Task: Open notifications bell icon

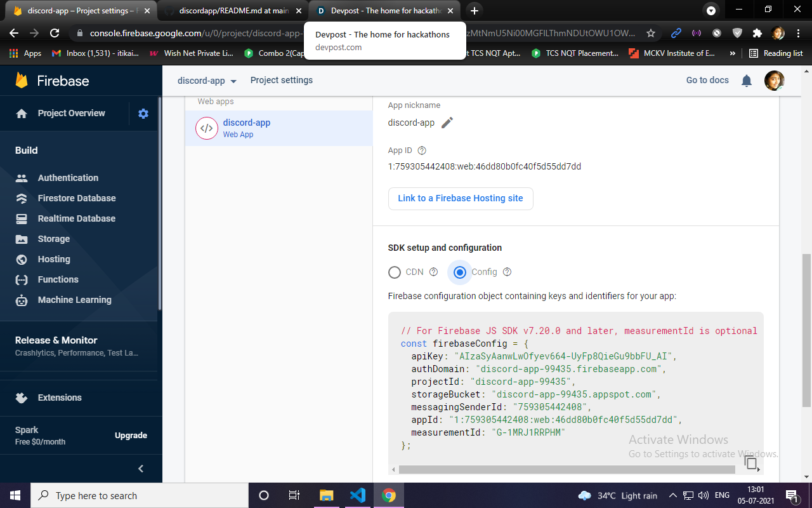Action: click(747, 81)
